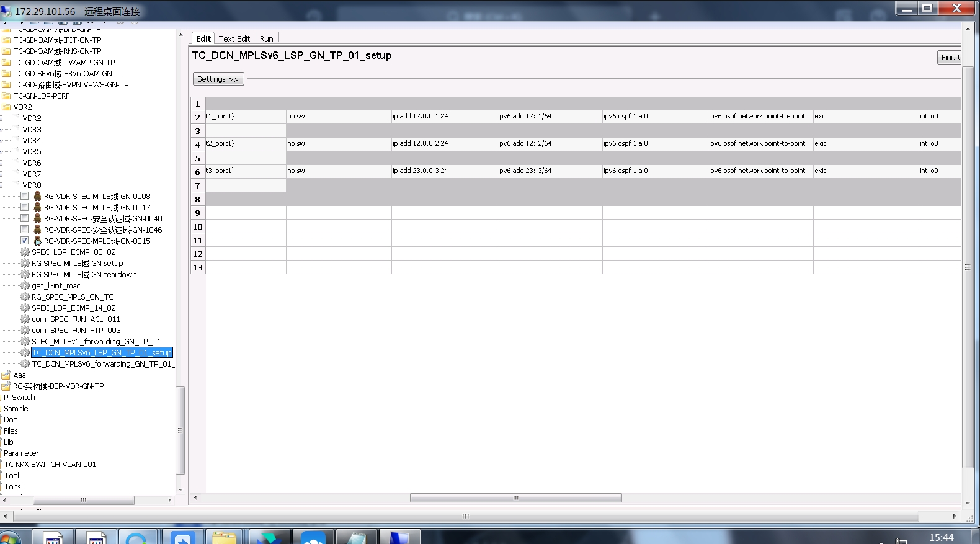Viewport: 980px width, 544px height.
Task: Click the folder icon of RG-架构域-BSP-VDR-GN-TP
Action: [6, 386]
